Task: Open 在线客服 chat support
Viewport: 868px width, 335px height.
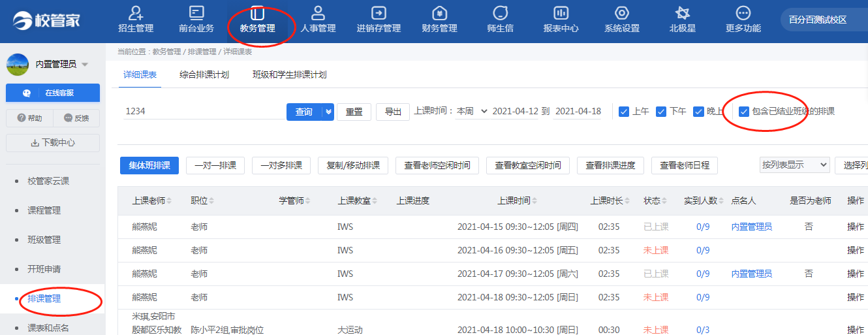Action: click(x=53, y=93)
